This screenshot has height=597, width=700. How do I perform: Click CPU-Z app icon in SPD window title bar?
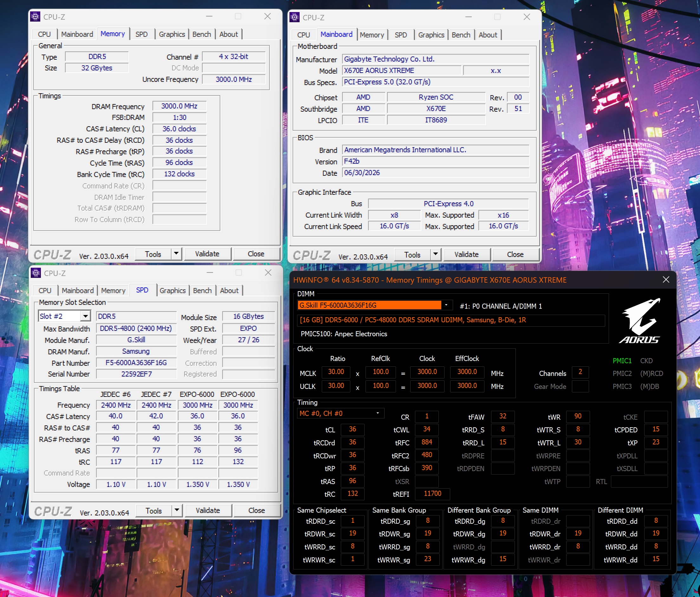pyautogui.click(x=36, y=273)
